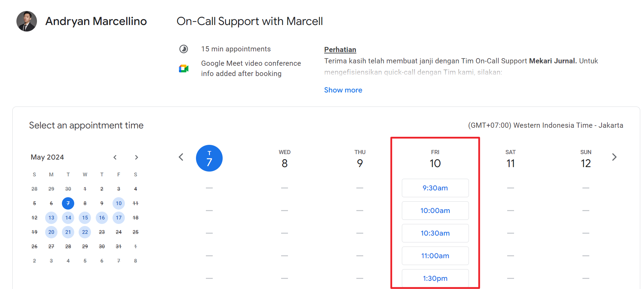The width and height of the screenshot is (644, 289).
Task: Choose the 11:00am appointment time
Action: (x=435, y=256)
